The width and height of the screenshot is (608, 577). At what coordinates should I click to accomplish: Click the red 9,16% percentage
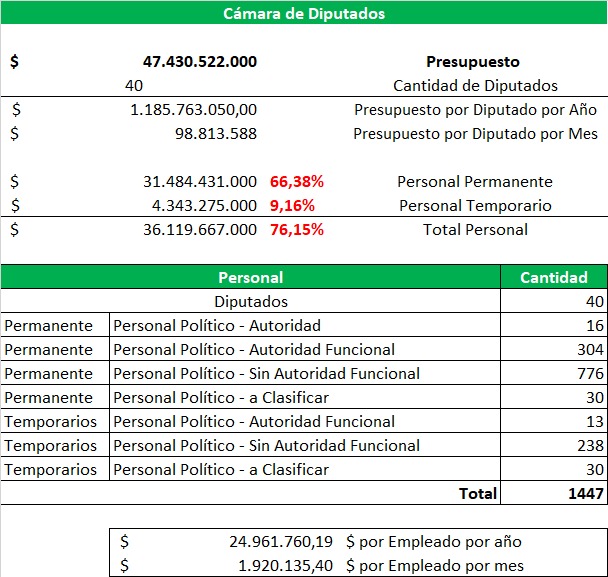click(292, 206)
